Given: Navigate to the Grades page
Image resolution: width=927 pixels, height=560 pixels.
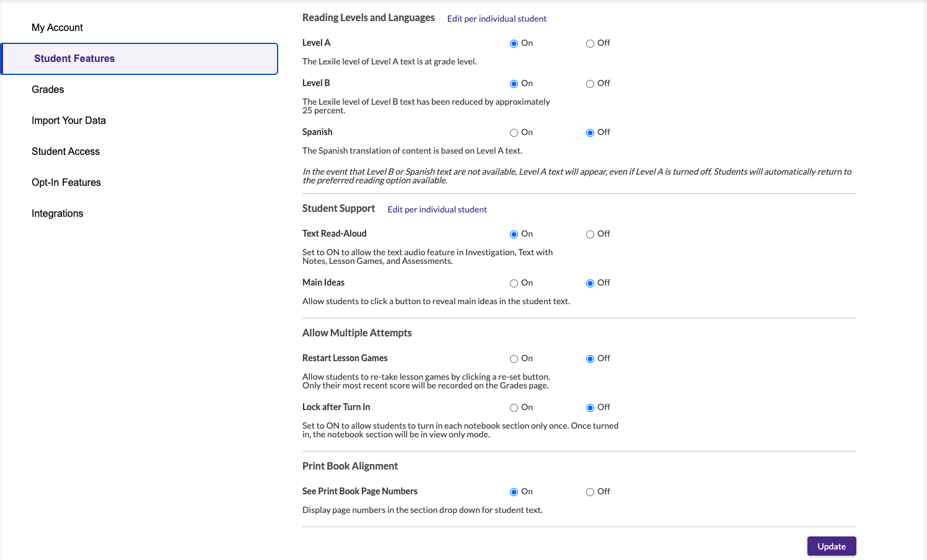Looking at the screenshot, I should [x=48, y=89].
